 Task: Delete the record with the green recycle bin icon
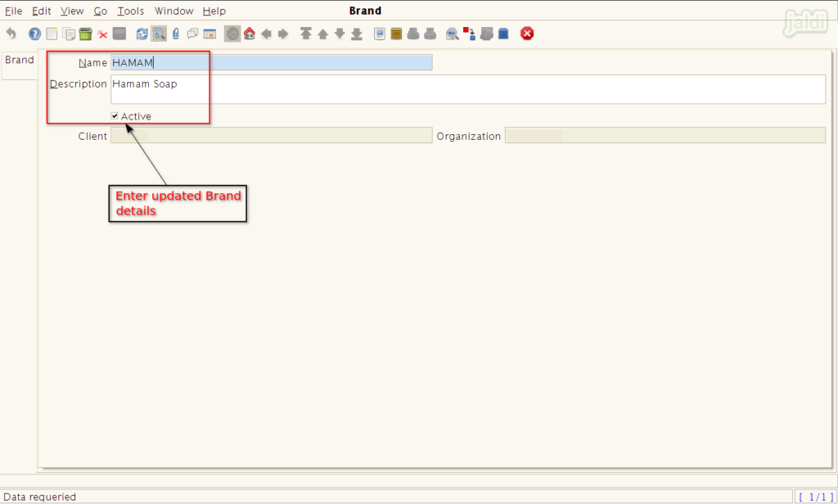click(85, 34)
